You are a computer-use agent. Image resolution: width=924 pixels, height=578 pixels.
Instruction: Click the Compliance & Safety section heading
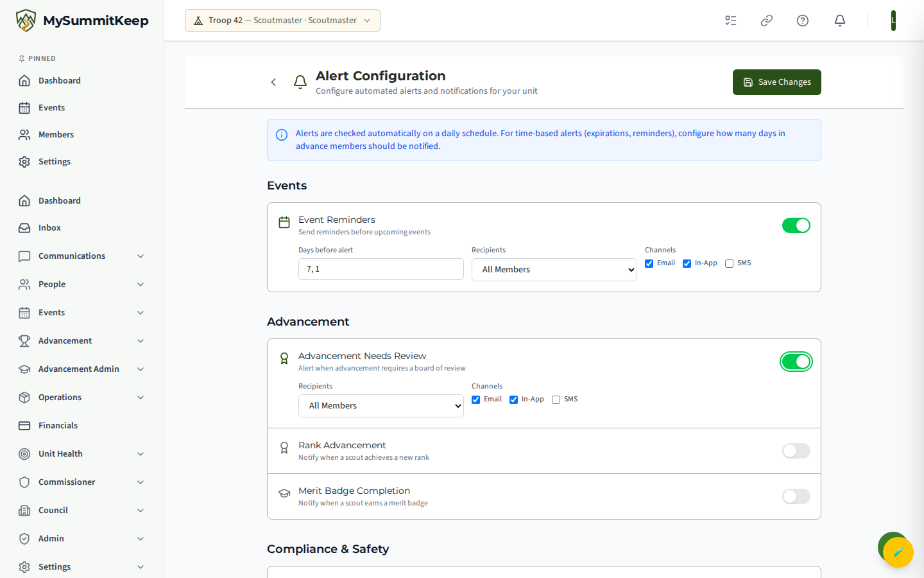coord(328,549)
